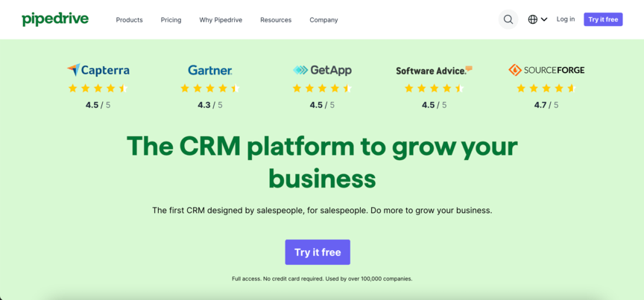Click the Log in link
This screenshot has width=644, height=300.
(566, 19)
